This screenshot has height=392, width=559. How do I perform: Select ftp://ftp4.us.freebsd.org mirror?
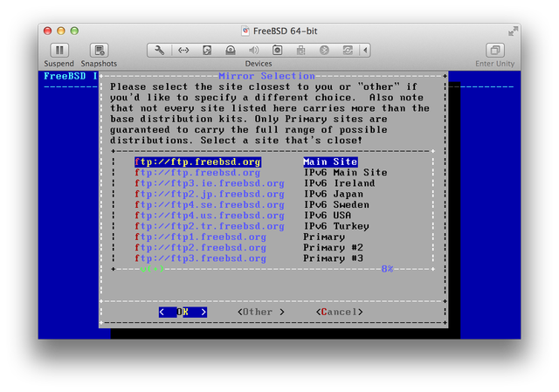pos(210,216)
